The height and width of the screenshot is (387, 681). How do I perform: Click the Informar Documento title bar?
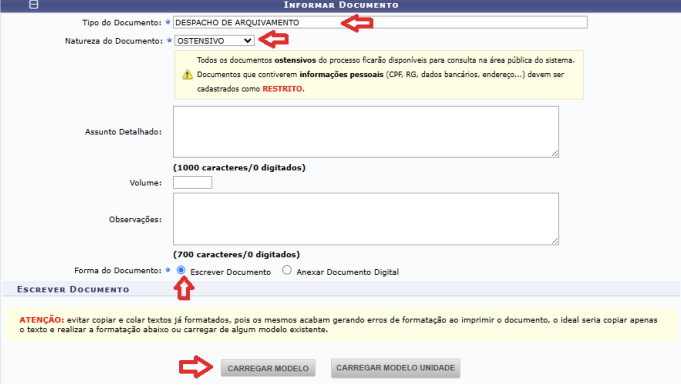[341, 5]
